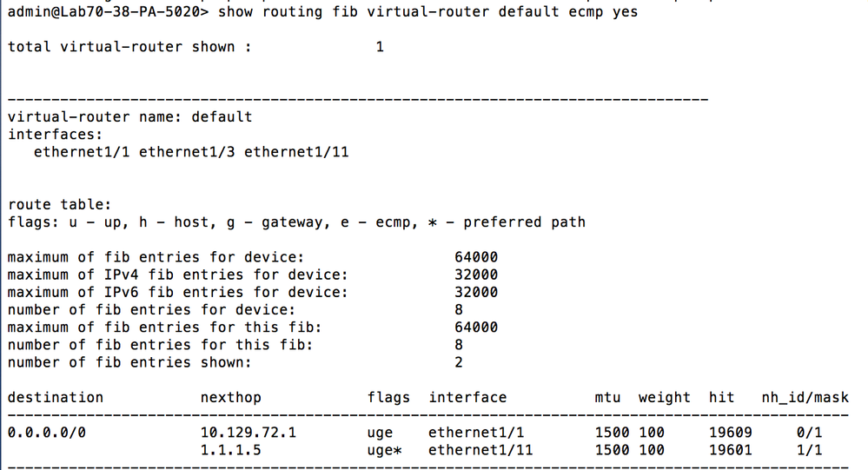Click the flags legend line
The image size is (868, 470).
point(296,222)
